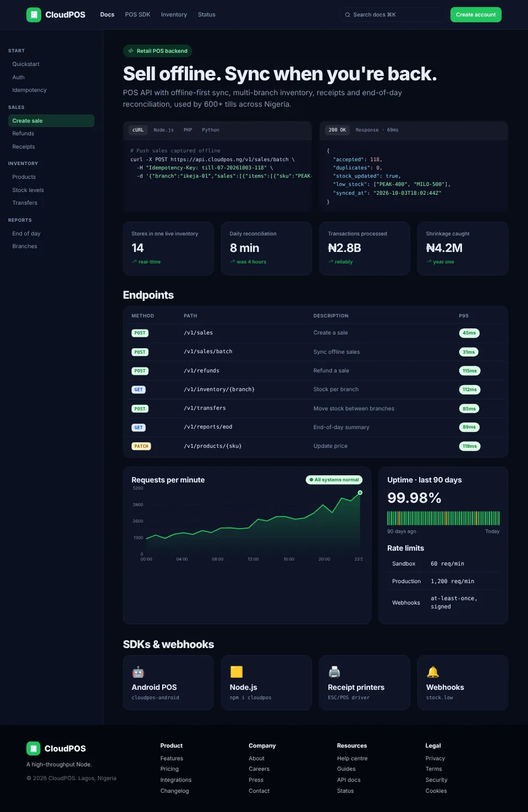Click the Android POS robot icon
The image size is (528, 812).
(x=138, y=672)
